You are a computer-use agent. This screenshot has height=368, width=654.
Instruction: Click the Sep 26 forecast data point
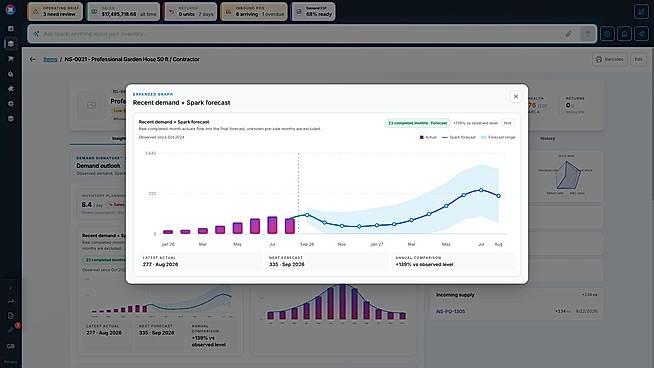click(307, 215)
